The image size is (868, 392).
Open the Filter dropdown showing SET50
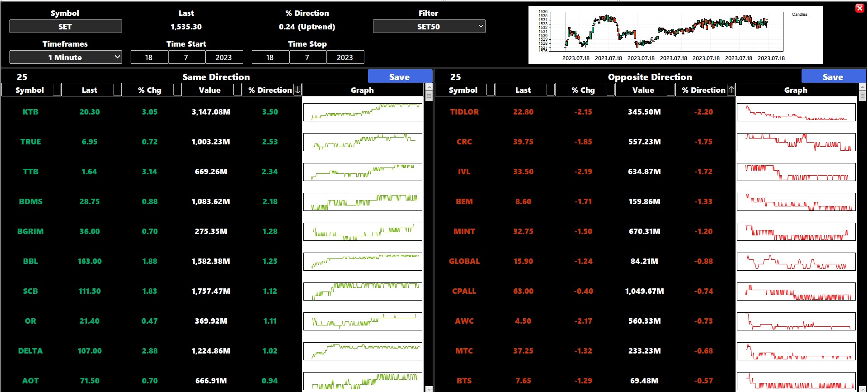(x=429, y=27)
